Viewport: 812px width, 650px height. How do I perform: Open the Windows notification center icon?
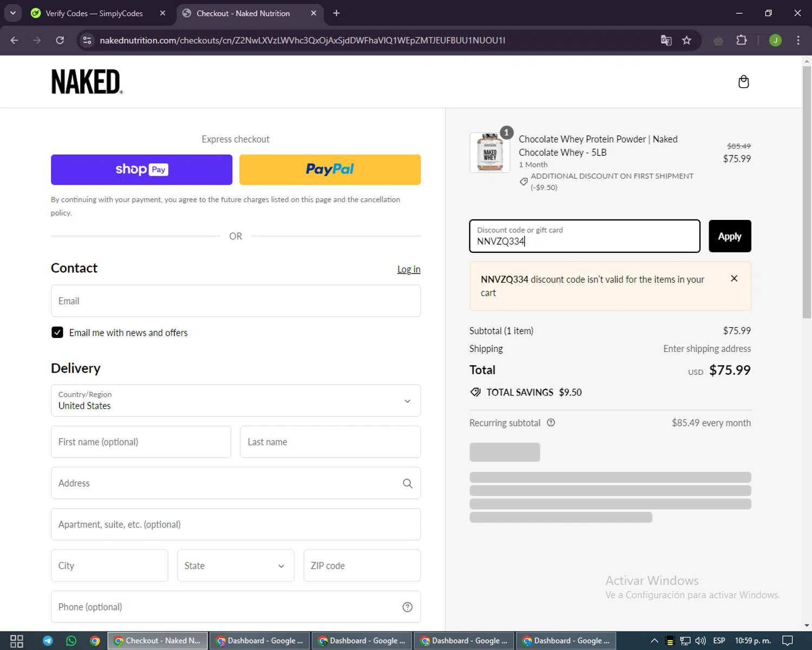pyautogui.click(x=788, y=641)
